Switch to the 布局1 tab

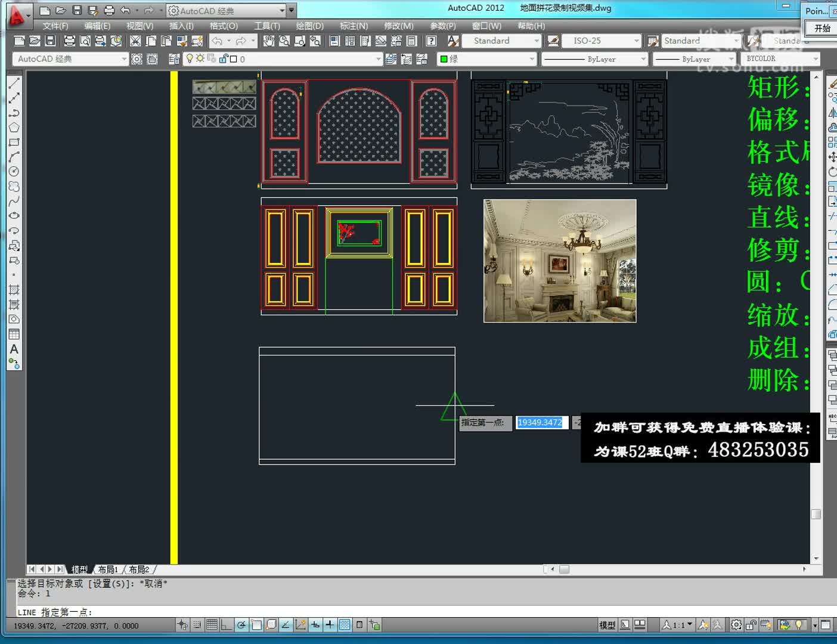point(108,569)
